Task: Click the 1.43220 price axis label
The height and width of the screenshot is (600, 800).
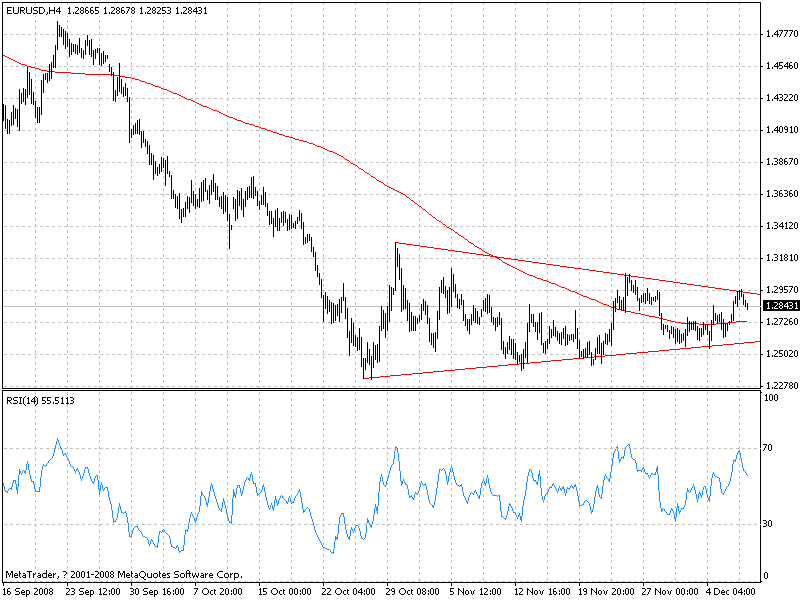Action: coord(782,98)
